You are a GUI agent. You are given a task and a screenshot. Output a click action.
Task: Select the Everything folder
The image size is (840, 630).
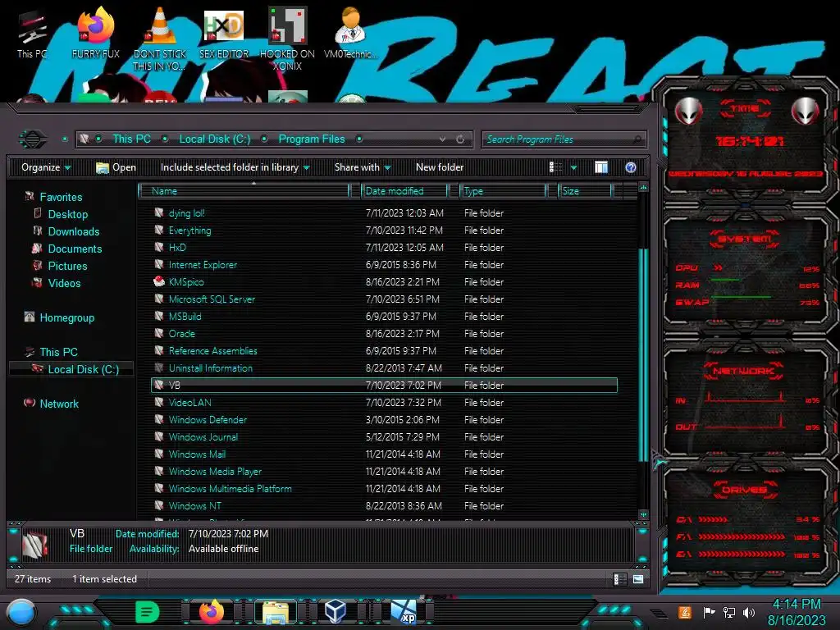(x=189, y=231)
